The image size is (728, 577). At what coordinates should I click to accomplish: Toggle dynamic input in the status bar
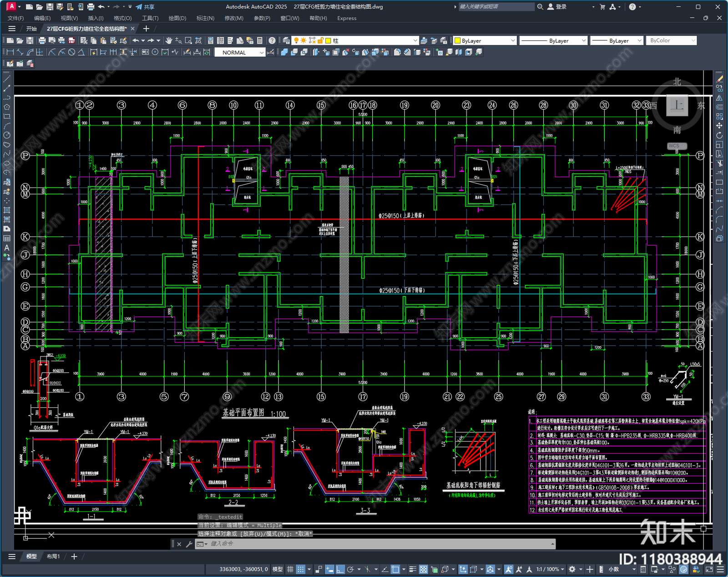(x=329, y=569)
